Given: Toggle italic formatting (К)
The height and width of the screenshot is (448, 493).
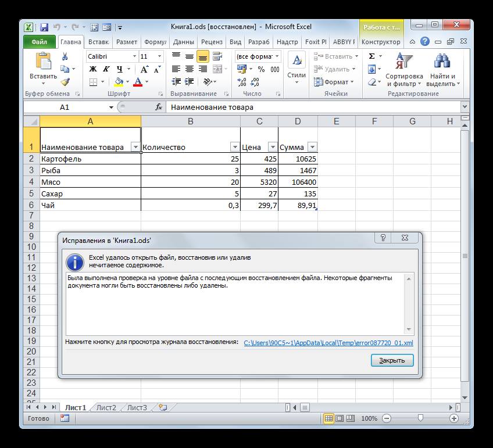Looking at the screenshot, I should click(106, 69).
